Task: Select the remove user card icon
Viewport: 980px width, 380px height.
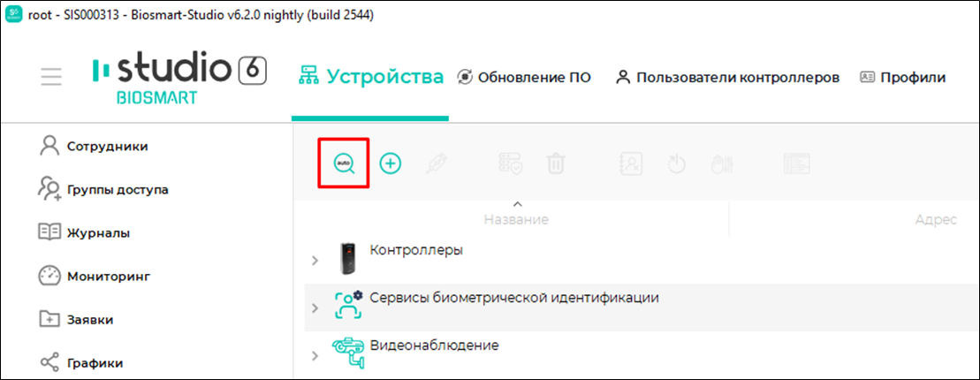Action: point(631,163)
